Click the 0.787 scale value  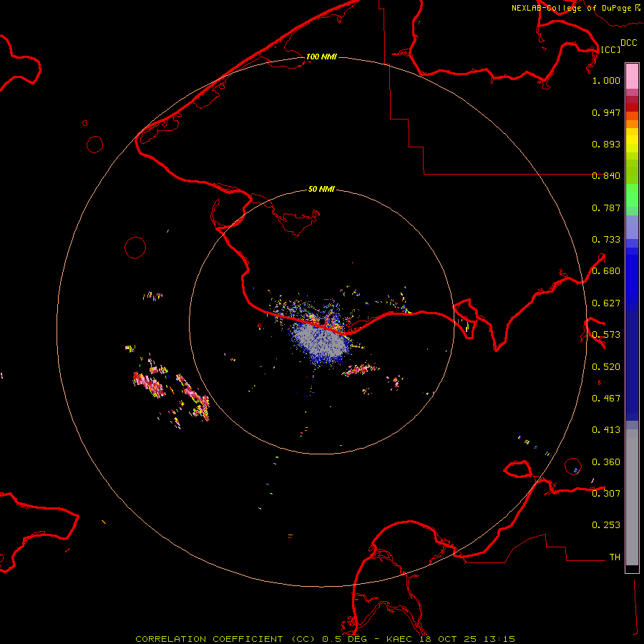pos(606,208)
